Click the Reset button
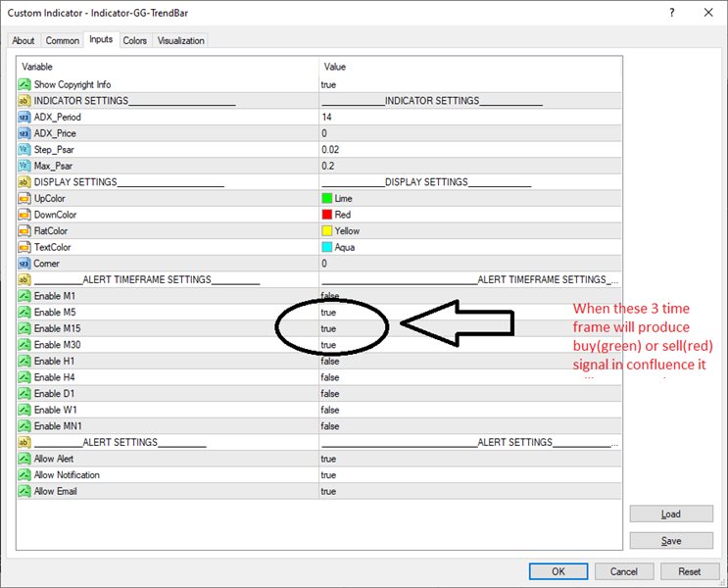 pos(690,571)
